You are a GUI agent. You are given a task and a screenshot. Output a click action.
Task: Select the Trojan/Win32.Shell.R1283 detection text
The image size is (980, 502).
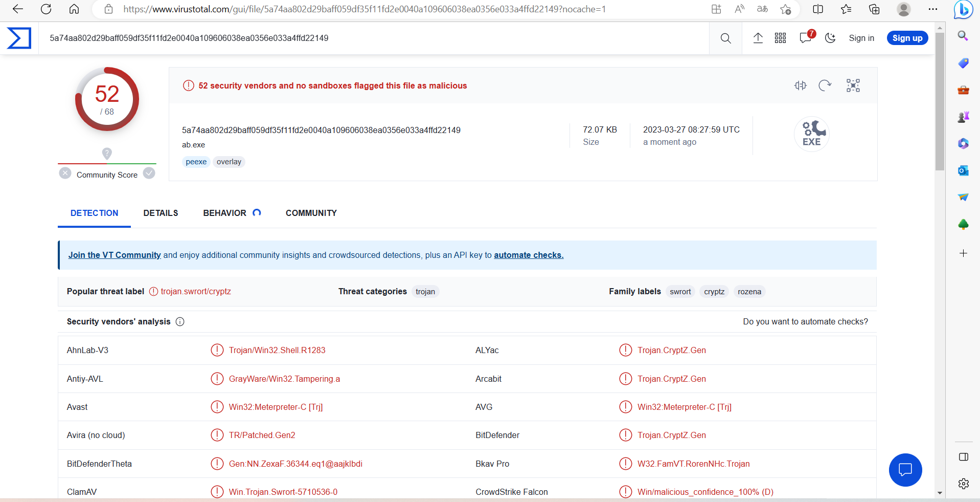[277, 351]
